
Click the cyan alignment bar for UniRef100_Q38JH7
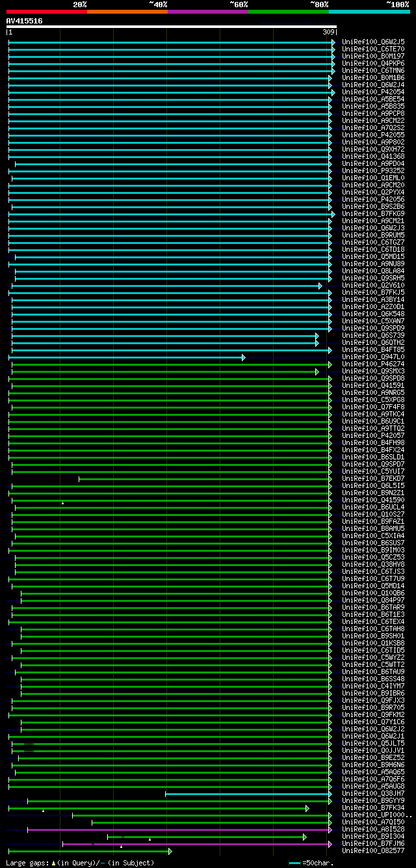[248, 794]
